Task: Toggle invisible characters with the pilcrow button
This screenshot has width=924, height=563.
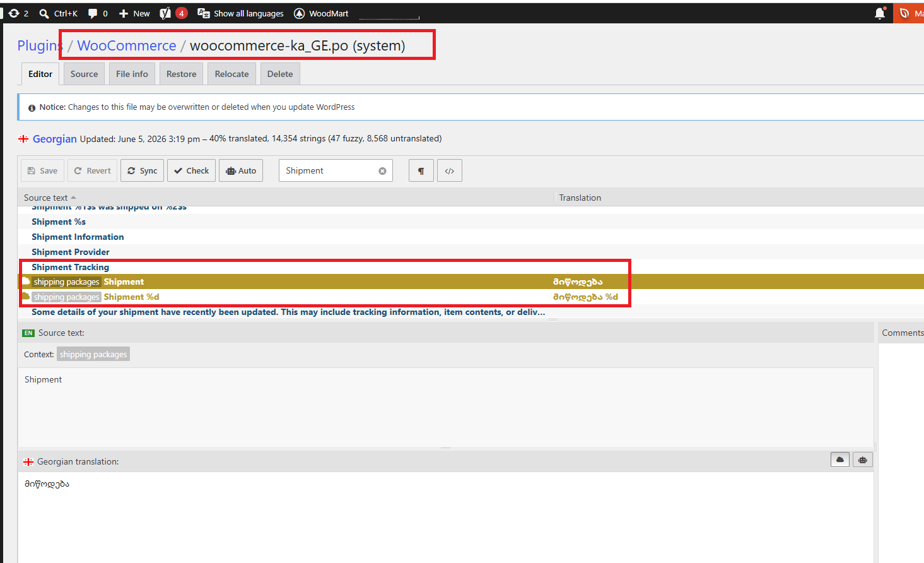Action: click(x=421, y=170)
